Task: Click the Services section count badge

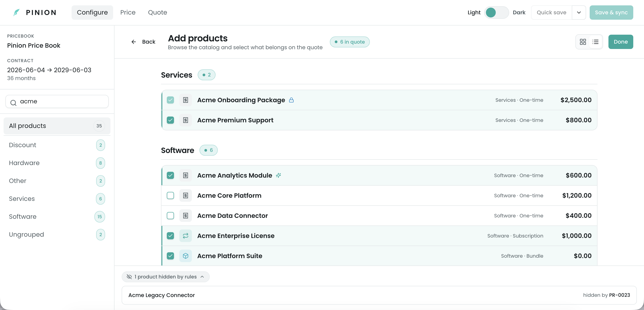Action: click(206, 75)
